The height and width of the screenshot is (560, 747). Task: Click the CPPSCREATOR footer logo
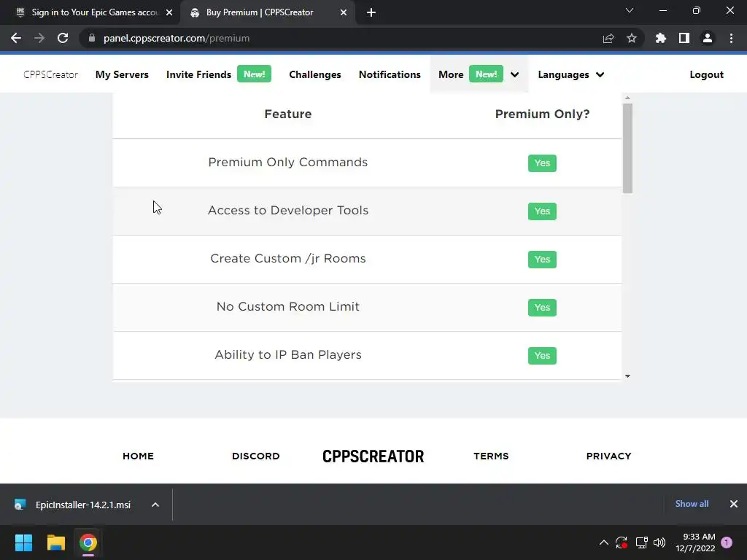coord(373,456)
